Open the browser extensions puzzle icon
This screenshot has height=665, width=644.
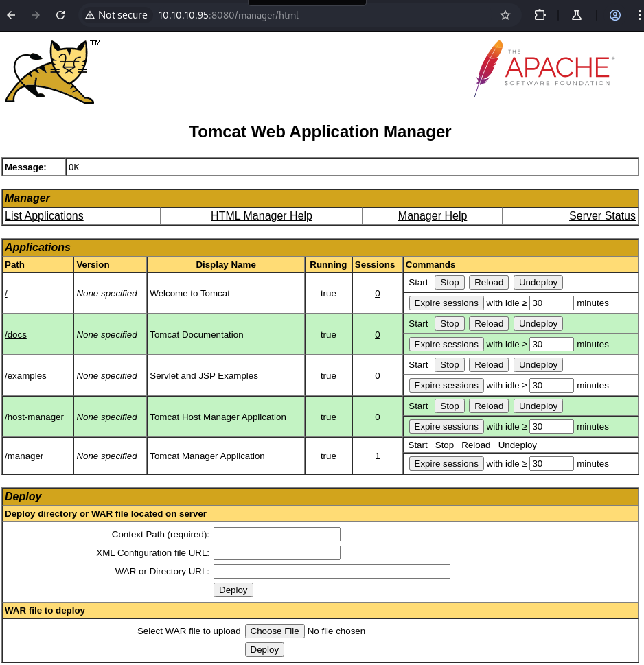[x=540, y=15]
